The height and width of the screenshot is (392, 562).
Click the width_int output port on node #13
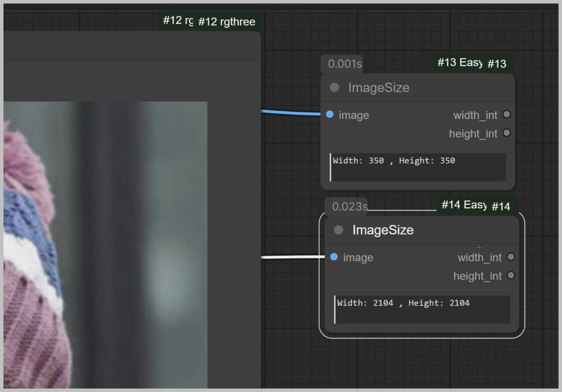[x=506, y=114]
